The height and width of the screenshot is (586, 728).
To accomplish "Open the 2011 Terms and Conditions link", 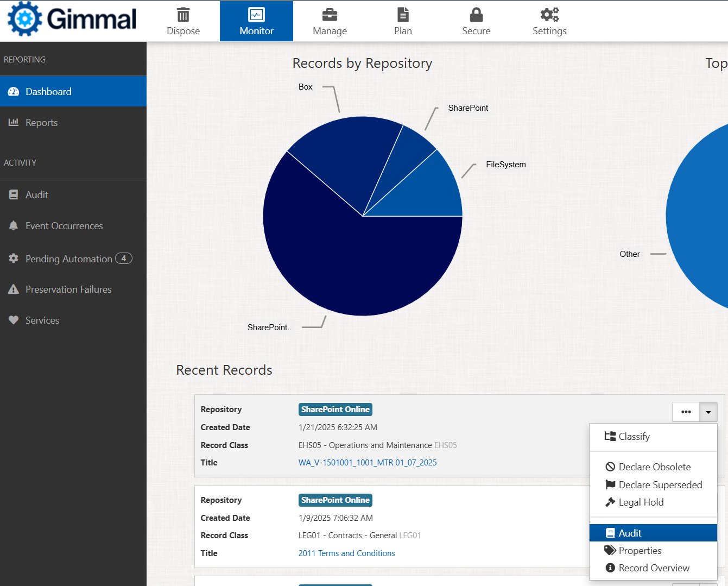I will 346,553.
